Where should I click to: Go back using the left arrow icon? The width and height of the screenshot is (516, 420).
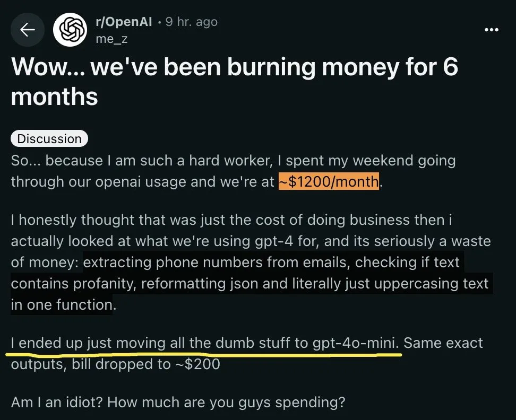click(x=28, y=30)
